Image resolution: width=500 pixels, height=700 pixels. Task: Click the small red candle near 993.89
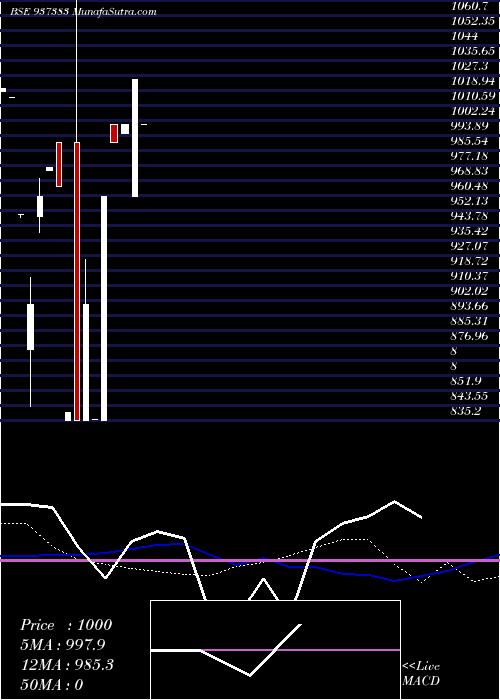tap(114, 133)
